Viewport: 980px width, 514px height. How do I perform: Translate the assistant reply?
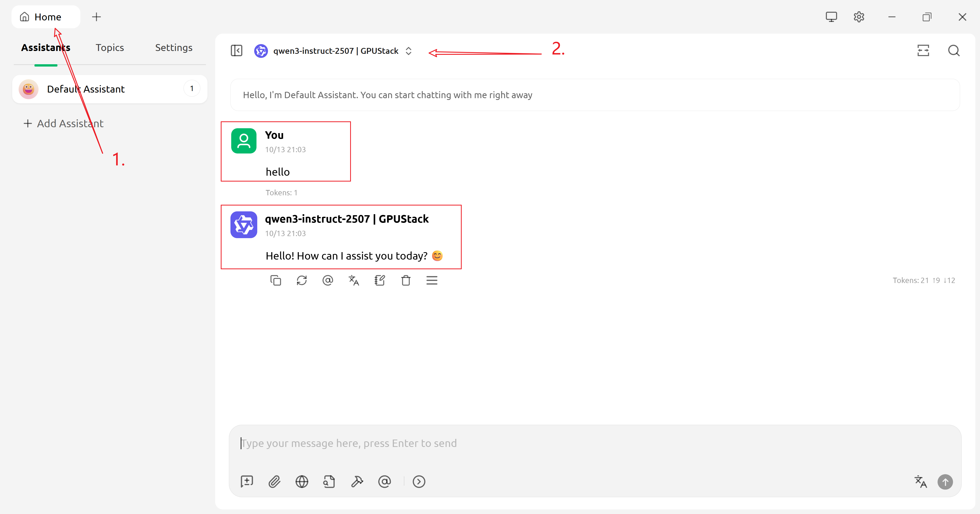pyautogui.click(x=354, y=280)
